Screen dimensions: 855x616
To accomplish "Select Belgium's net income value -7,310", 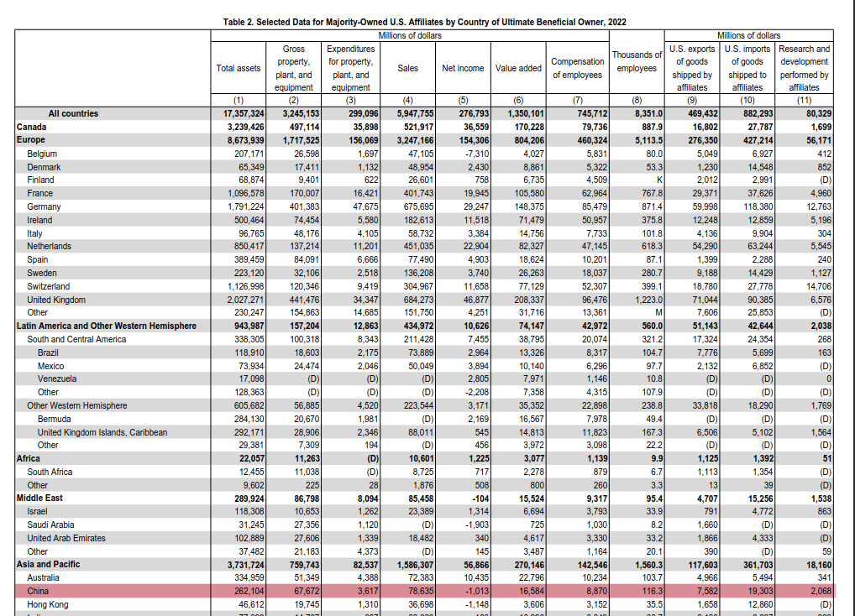I will tap(476, 154).
